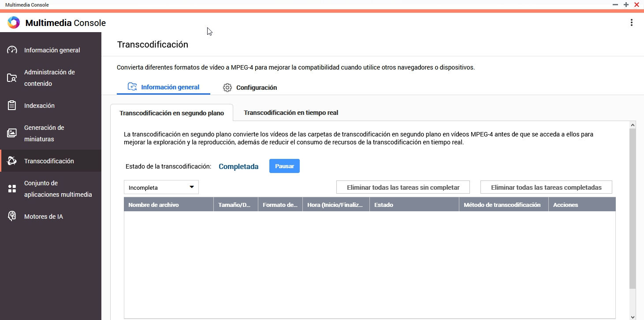Click the Configuración gear icon
The height and width of the screenshot is (320, 644).
point(227,88)
